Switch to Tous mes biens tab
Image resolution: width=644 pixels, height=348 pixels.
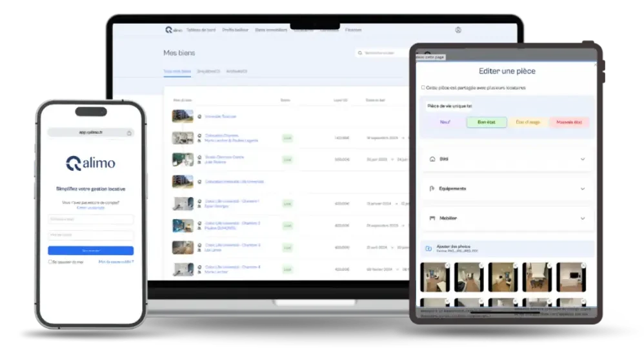pyautogui.click(x=177, y=72)
